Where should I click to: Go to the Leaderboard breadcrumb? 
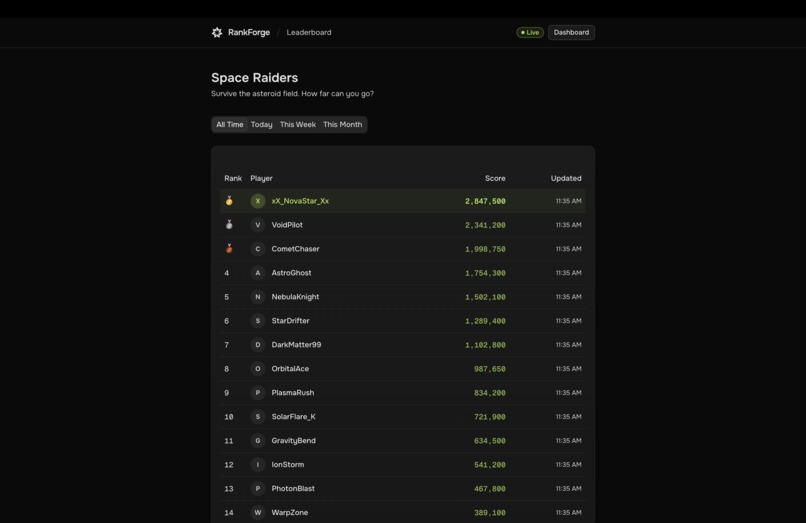click(309, 32)
